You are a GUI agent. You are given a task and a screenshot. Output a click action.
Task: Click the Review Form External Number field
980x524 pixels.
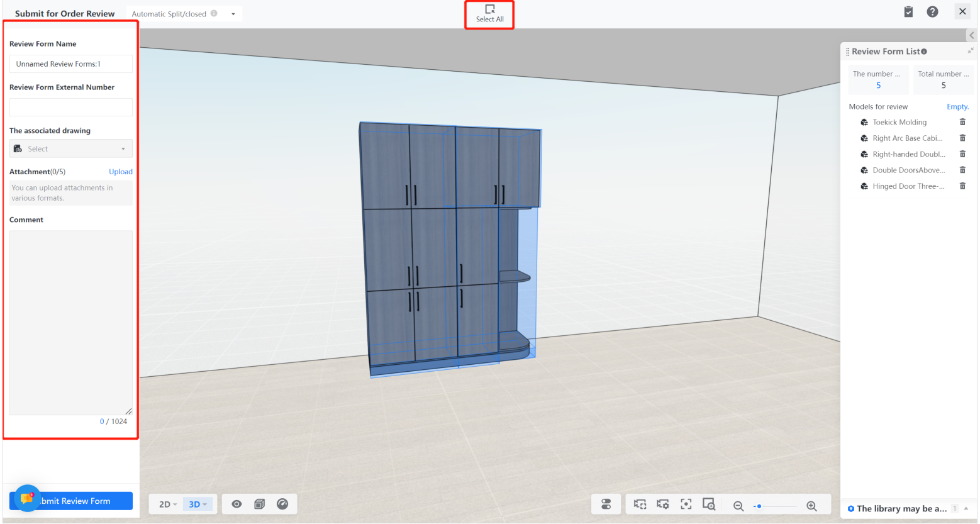71,107
